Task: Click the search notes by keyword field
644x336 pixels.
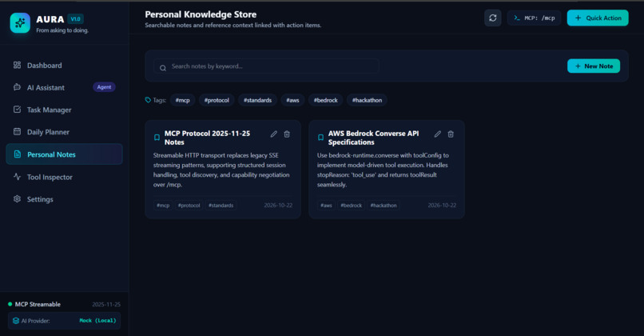Action: click(266, 66)
